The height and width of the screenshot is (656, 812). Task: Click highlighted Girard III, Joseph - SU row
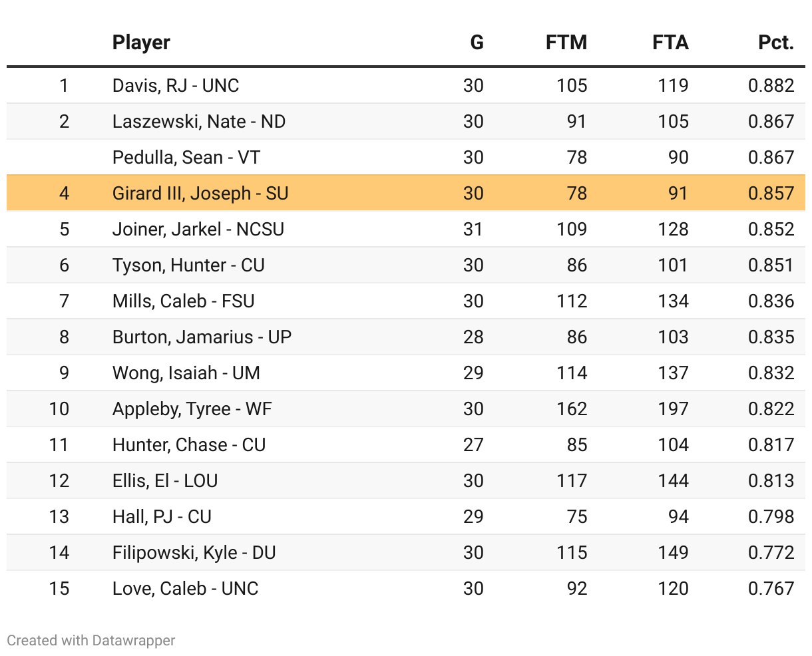click(200, 194)
